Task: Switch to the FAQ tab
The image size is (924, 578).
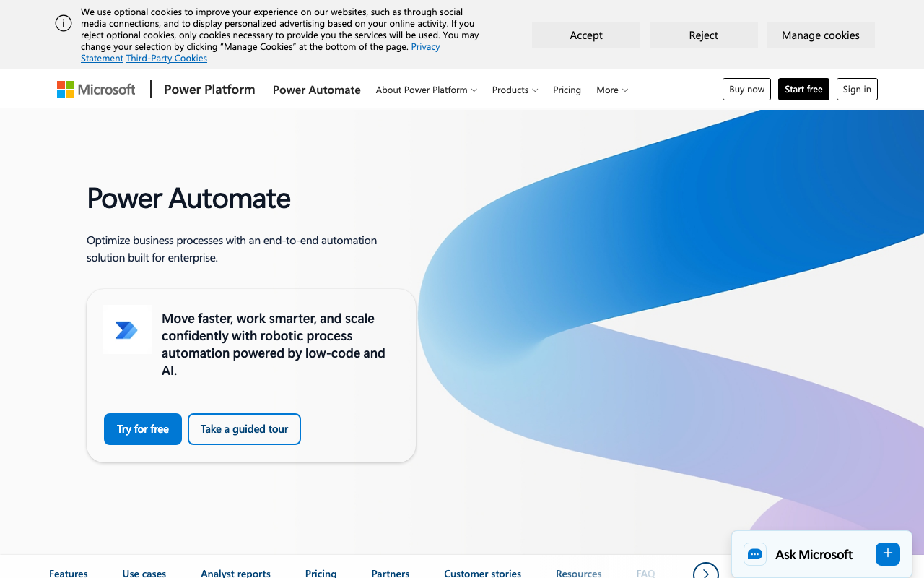Action: pos(645,573)
